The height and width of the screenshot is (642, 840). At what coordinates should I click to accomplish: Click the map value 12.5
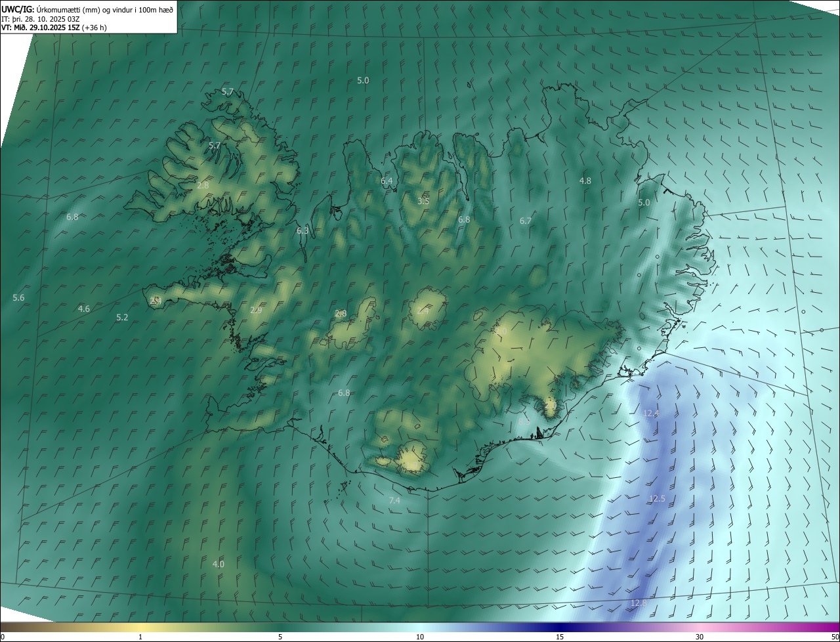(x=657, y=499)
